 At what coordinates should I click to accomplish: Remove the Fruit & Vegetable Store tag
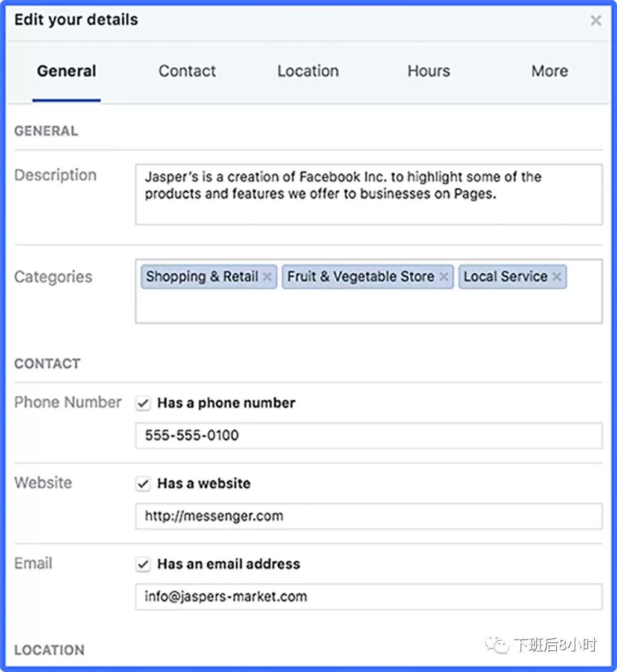tap(443, 277)
